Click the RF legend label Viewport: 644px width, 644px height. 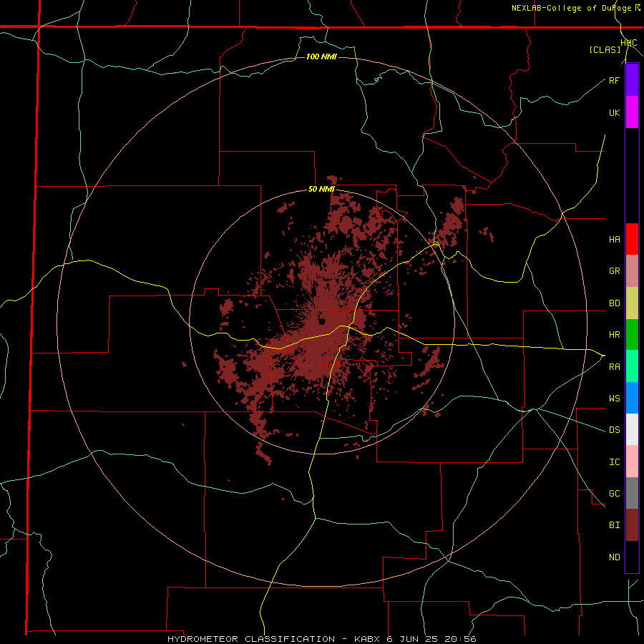(x=614, y=80)
